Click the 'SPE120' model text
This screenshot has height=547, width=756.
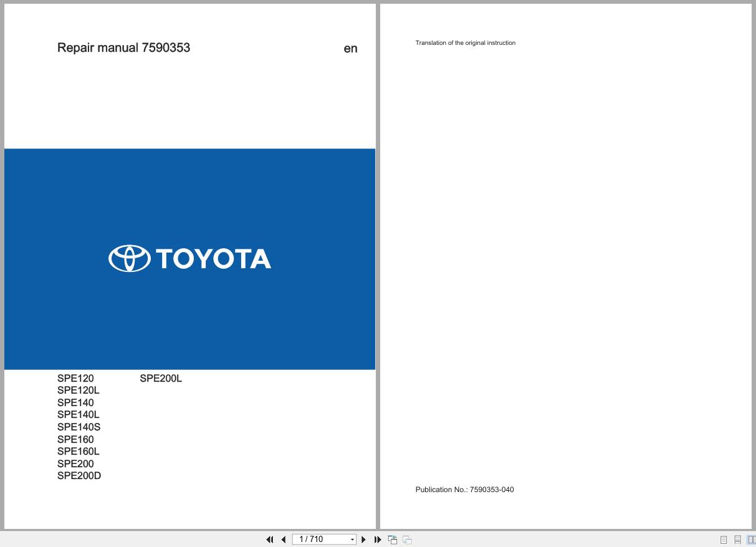(75, 378)
